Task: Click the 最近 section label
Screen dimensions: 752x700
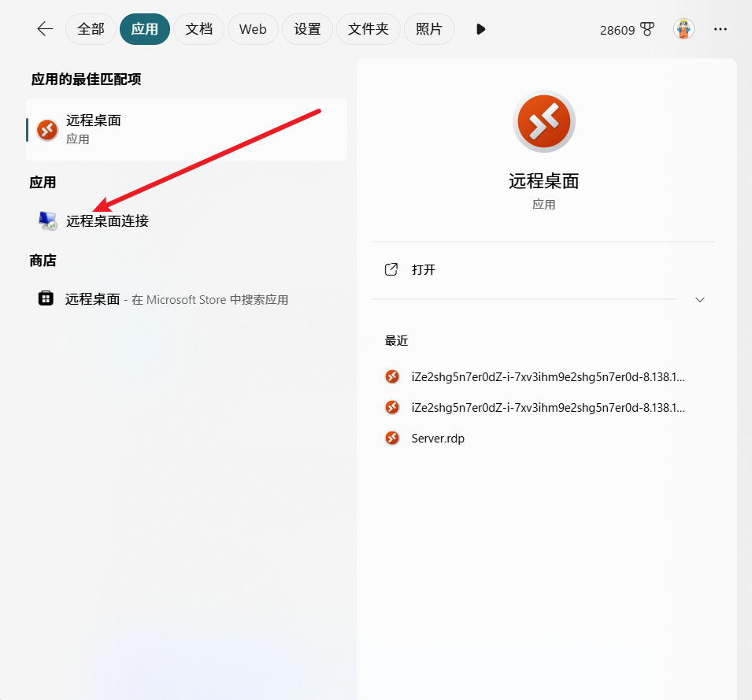Action: pyautogui.click(x=397, y=341)
